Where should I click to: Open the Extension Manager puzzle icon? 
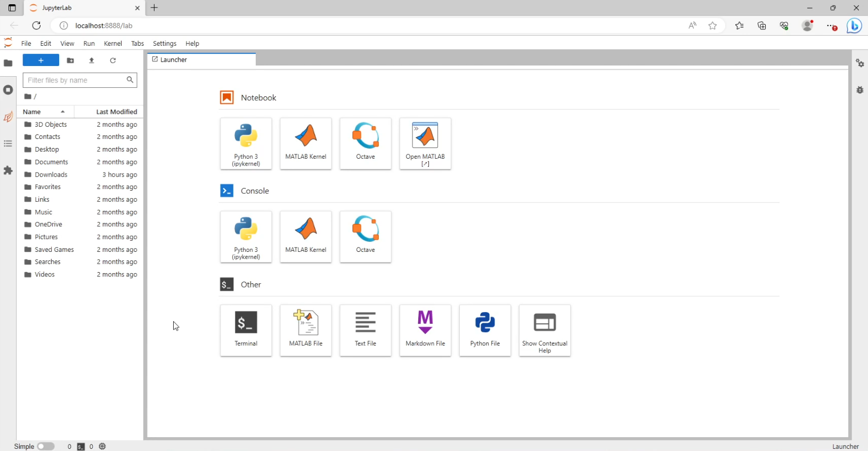(x=8, y=170)
